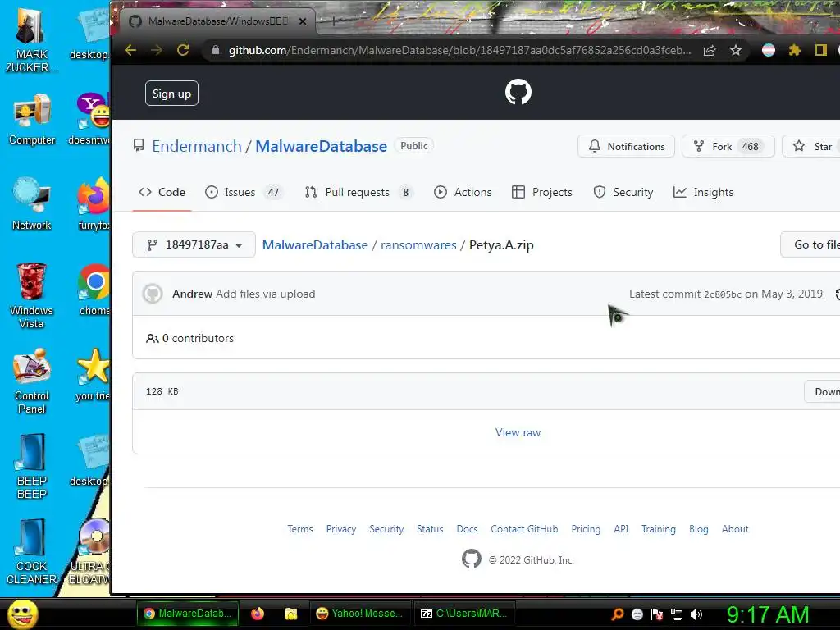Click the striped flag extension icon
Image resolution: width=840 pixels, height=630 pixels.
point(768,50)
